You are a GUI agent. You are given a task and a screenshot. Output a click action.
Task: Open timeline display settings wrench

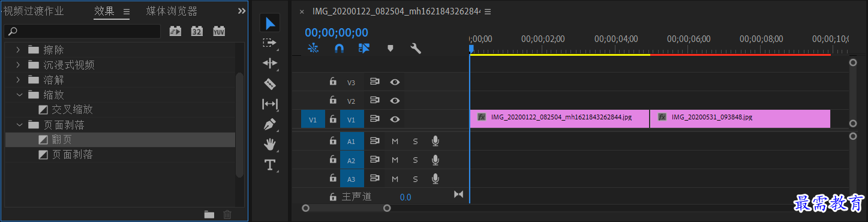415,49
